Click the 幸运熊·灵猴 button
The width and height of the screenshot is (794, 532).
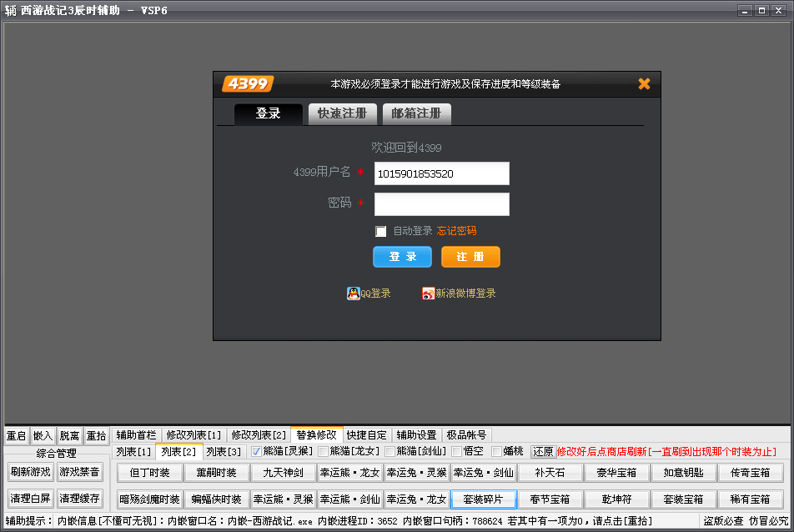coord(283,499)
